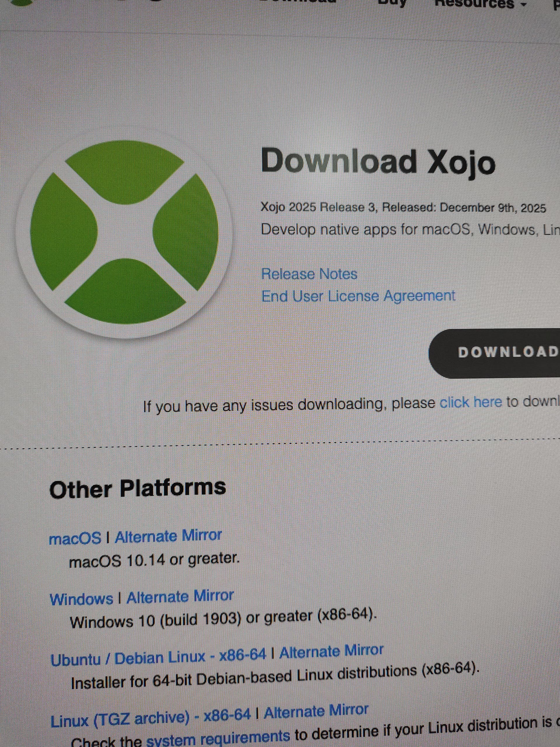Download the macOS version link

75,538
